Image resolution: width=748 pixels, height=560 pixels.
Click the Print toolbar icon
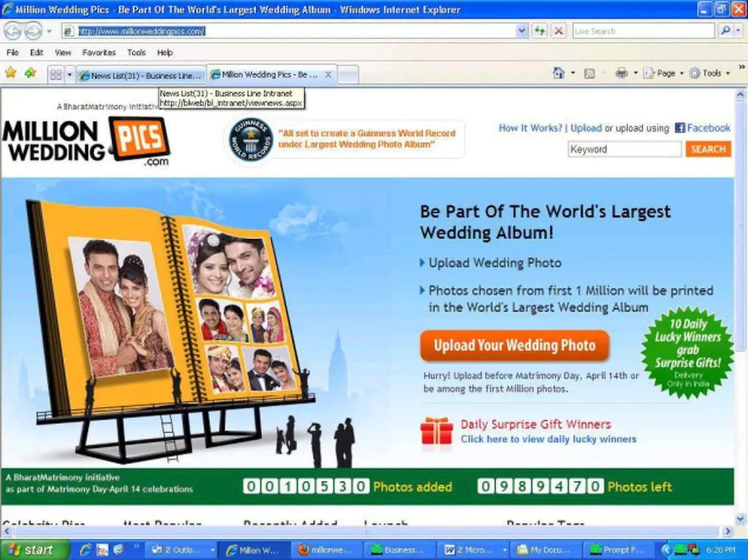[621, 74]
